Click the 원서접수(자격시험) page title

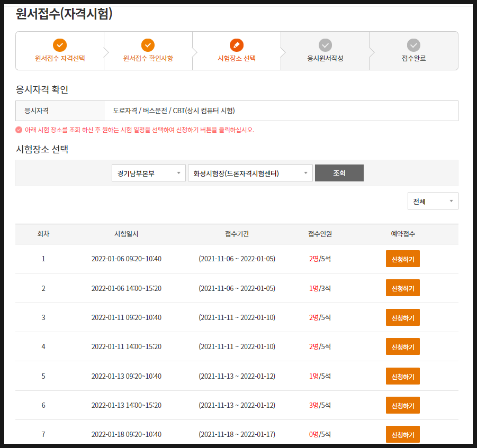tap(64, 14)
